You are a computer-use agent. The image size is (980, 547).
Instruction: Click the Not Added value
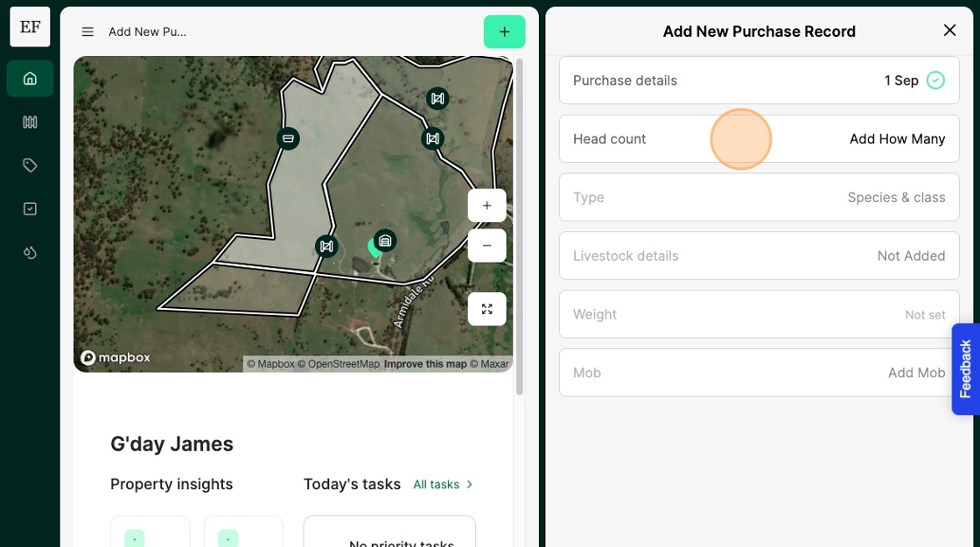(x=911, y=256)
